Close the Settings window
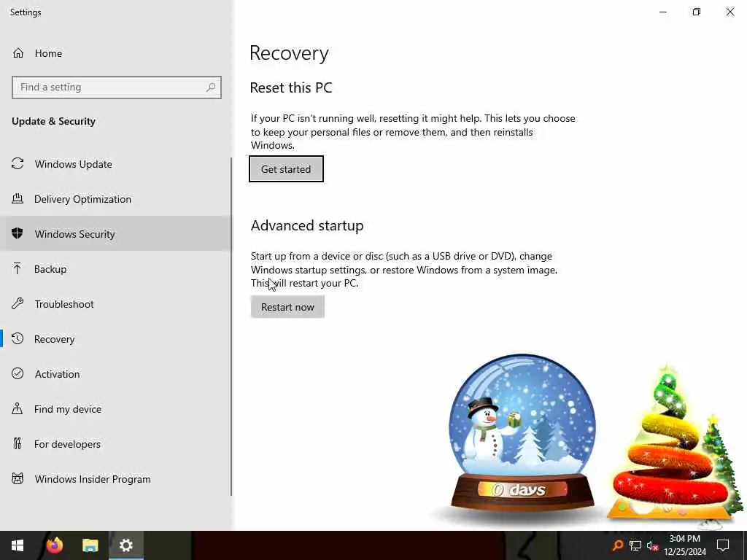747x560 pixels. pos(729,12)
